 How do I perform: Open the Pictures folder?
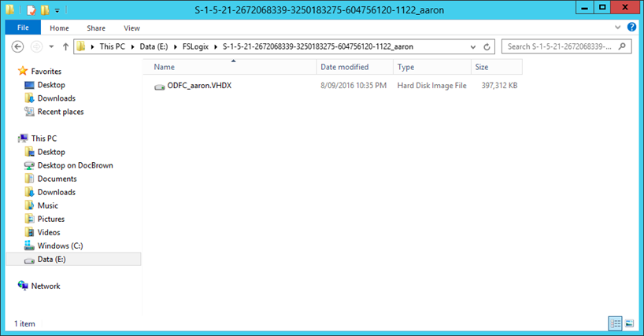coord(51,219)
